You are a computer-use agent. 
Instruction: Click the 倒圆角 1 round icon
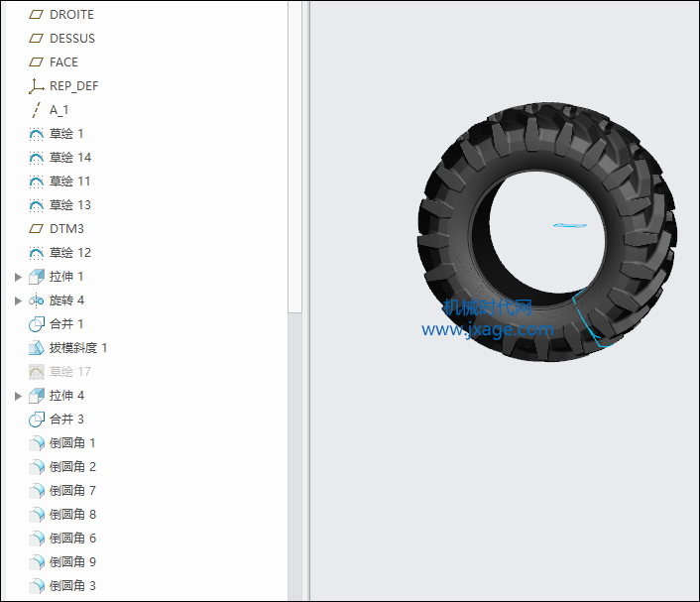click(37, 443)
